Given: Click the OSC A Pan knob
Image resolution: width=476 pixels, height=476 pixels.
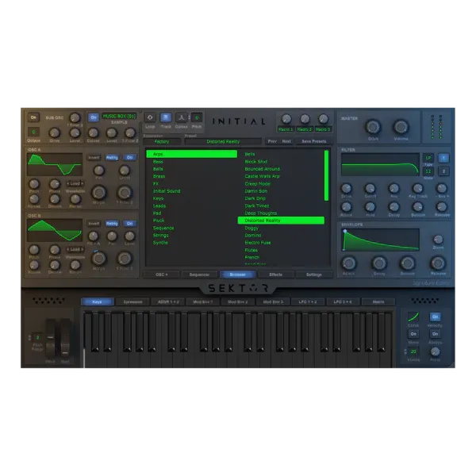Looking at the screenshot, I should tap(98, 171).
